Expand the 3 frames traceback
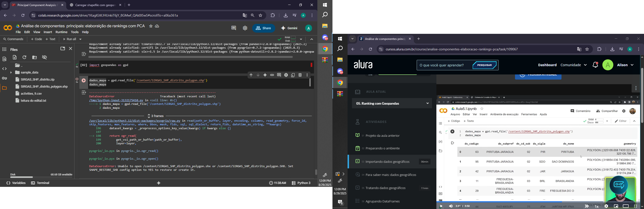 [156, 116]
